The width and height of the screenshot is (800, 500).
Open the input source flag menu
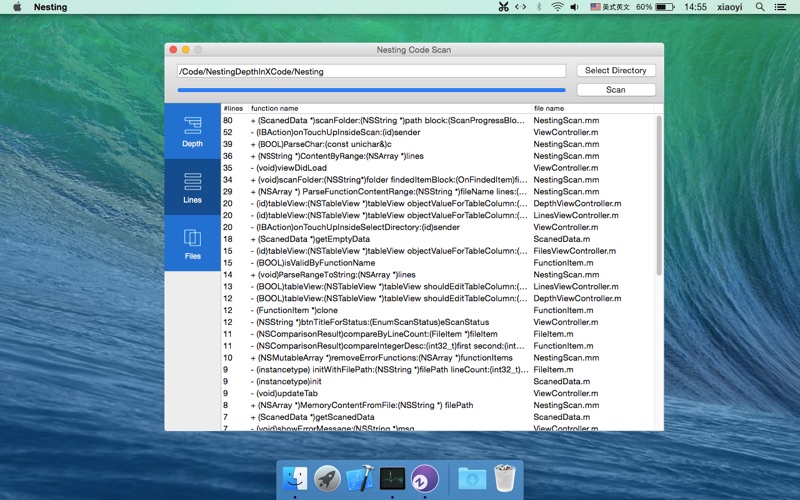[x=610, y=7]
